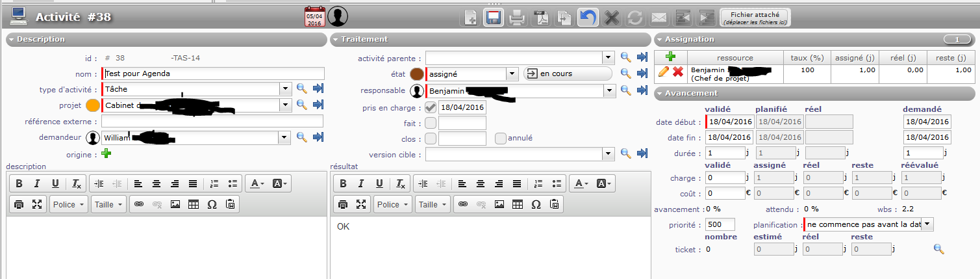This screenshot has height=279, width=980.
Task: Insert special character in the résultat editor
Action: click(536, 204)
